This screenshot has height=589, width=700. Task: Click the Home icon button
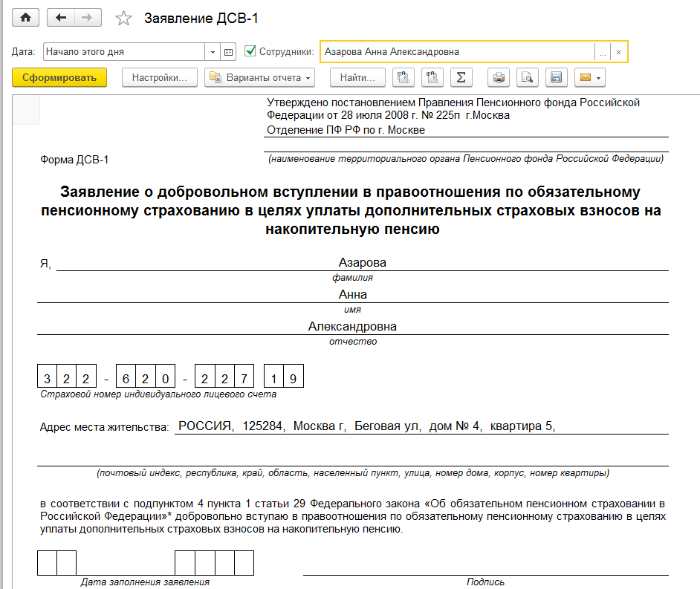(25, 18)
